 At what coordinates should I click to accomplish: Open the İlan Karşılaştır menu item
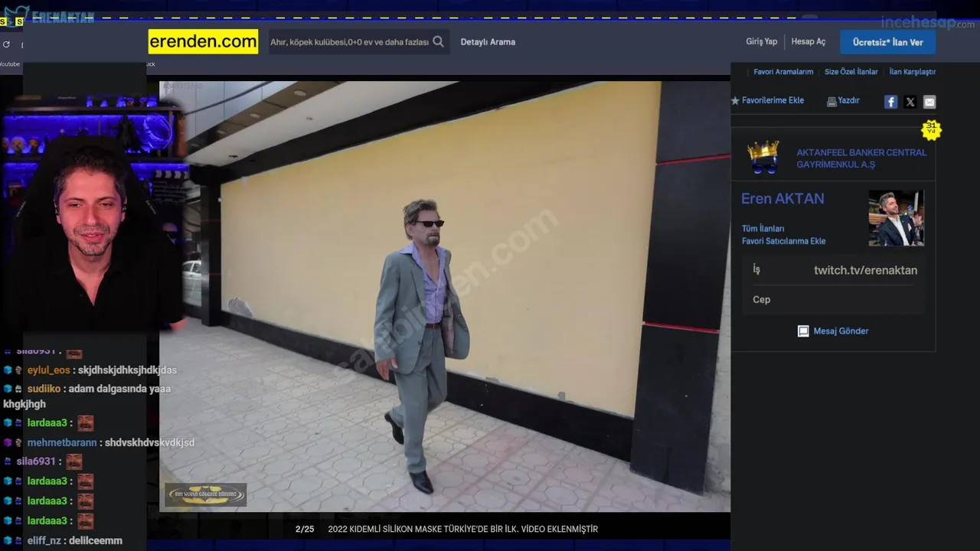[913, 72]
